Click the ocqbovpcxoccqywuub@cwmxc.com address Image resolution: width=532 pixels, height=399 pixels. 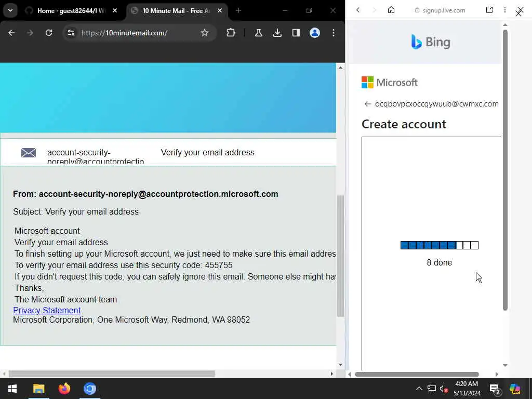pos(436,104)
